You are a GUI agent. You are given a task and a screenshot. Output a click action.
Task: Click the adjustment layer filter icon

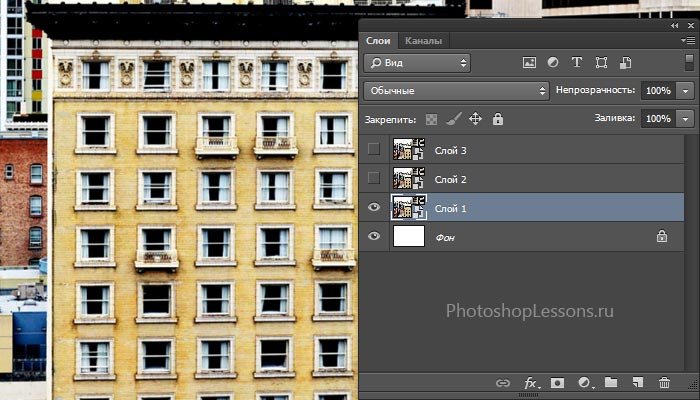[x=554, y=63]
